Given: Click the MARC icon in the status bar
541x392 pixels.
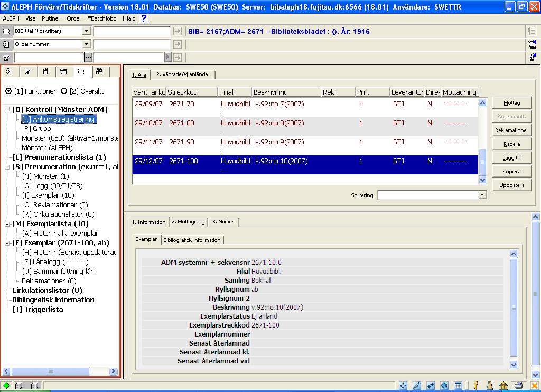Looking at the screenshot, I should (x=417, y=386).
